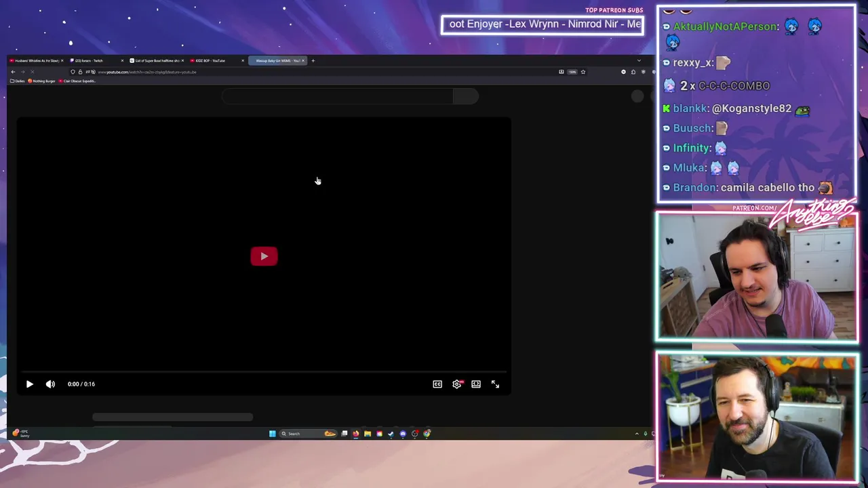Open the Windows Start menu
This screenshot has height=488, width=868.
[x=273, y=434]
